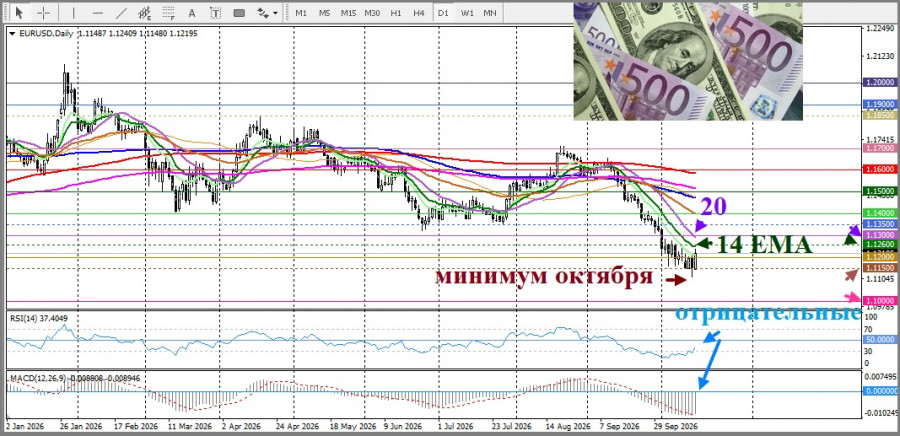Click the red 1.16000 price label
Image resolution: width=900 pixels, height=436 pixels.
(x=879, y=170)
